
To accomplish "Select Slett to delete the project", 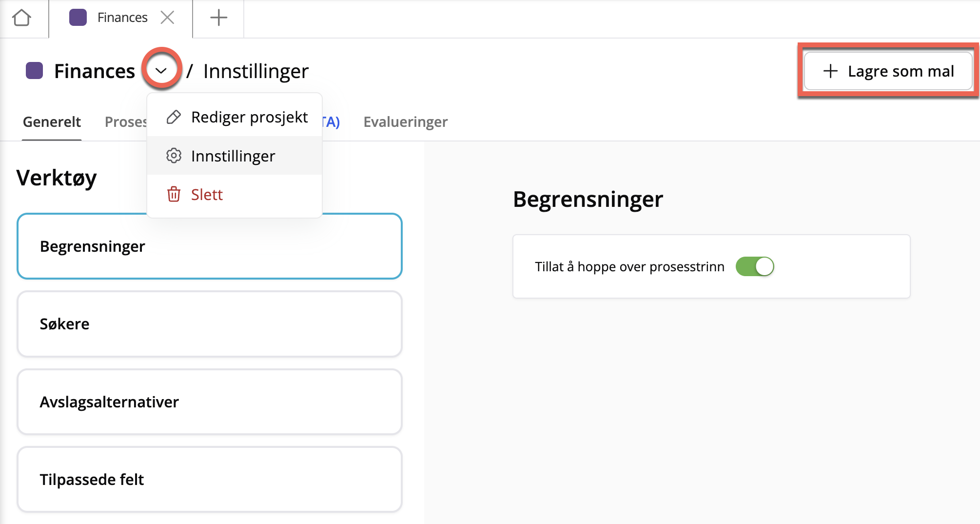I will [x=207, y=194].
